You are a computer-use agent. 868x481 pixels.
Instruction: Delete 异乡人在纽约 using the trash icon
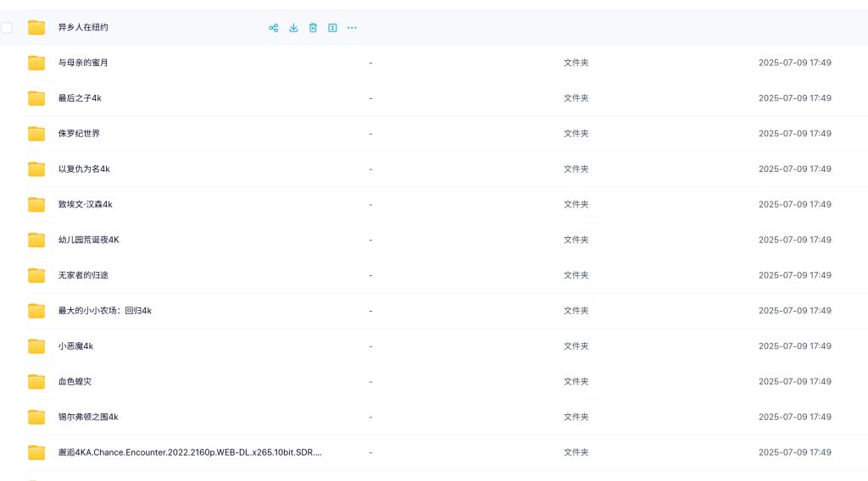click(x=313, y=28)
